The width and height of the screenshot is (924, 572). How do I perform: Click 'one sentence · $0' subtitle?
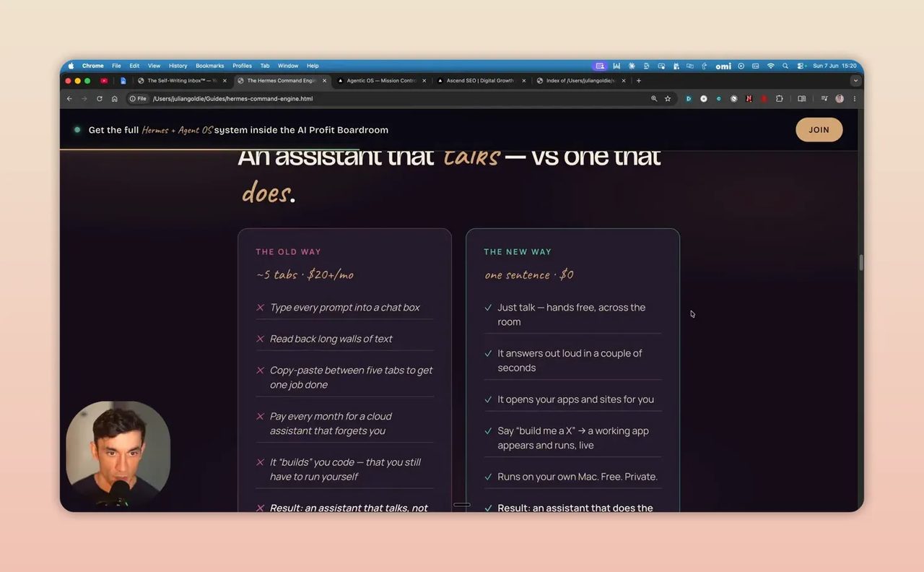(x=529, y=274)
